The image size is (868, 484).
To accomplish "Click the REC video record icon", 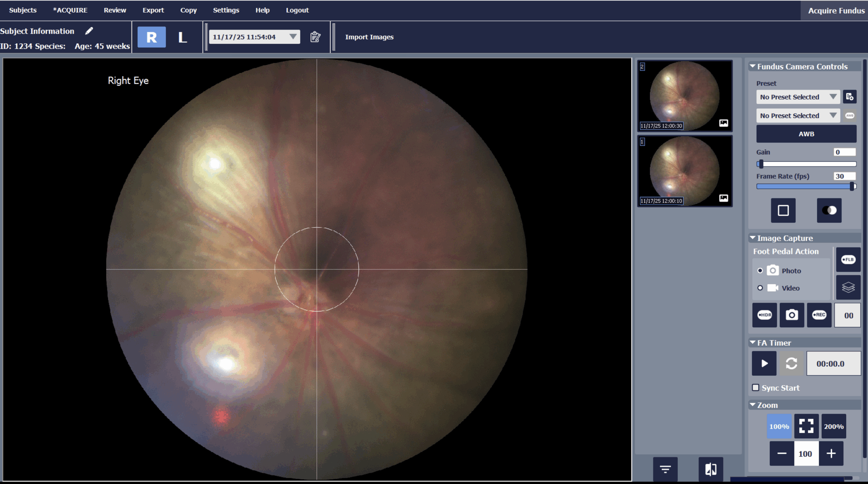I will pos(819,315).
